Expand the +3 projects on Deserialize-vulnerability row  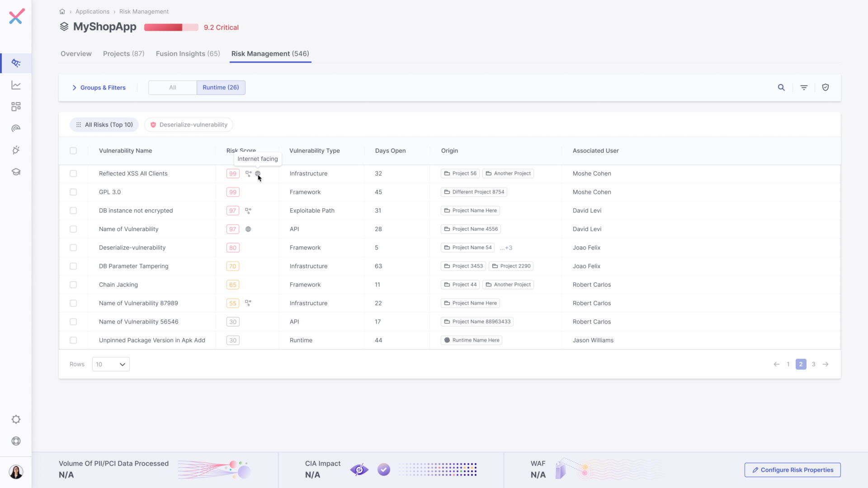tap(506, 247)
